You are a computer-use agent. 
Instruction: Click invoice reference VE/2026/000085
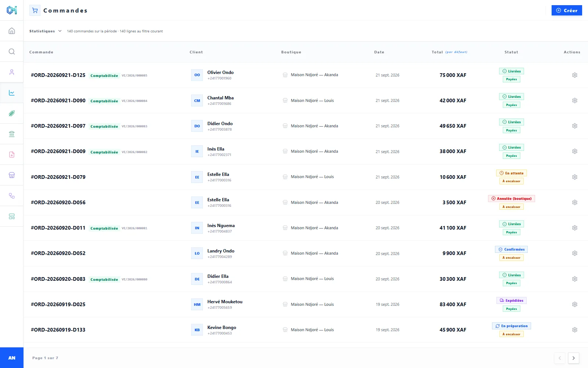pos(135,75)
